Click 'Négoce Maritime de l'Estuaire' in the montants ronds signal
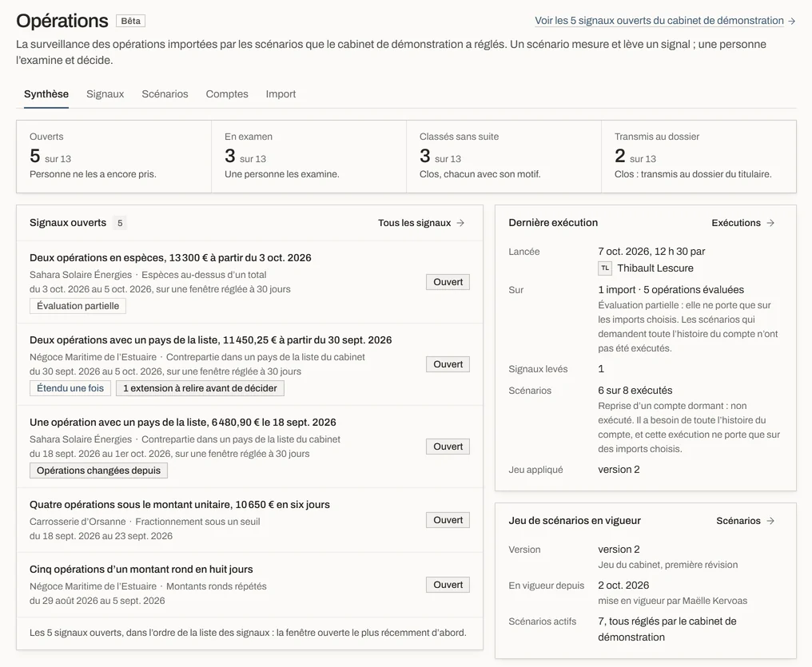Viewport: 812px width, 667px height. click(93, 586)
